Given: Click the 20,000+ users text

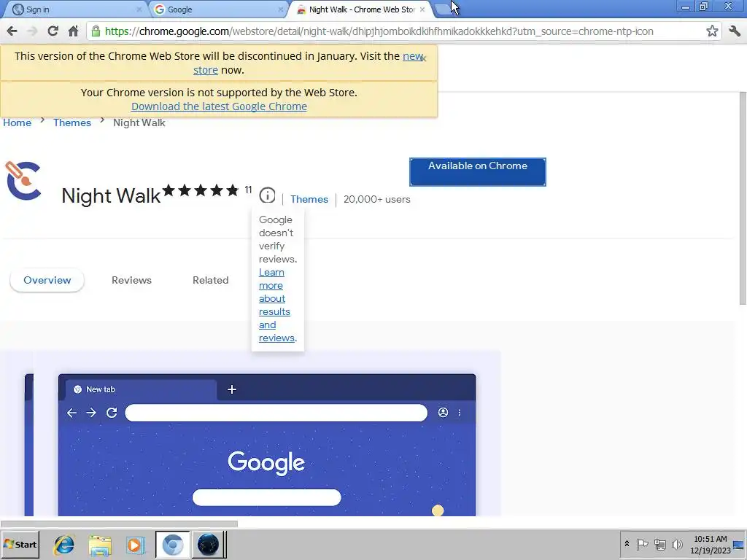Looking at the screenshot, I should pos(377,199).
